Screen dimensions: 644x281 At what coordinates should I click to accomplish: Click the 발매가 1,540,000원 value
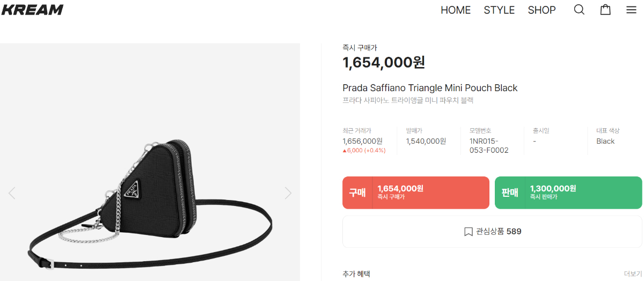tap(426, 141)
